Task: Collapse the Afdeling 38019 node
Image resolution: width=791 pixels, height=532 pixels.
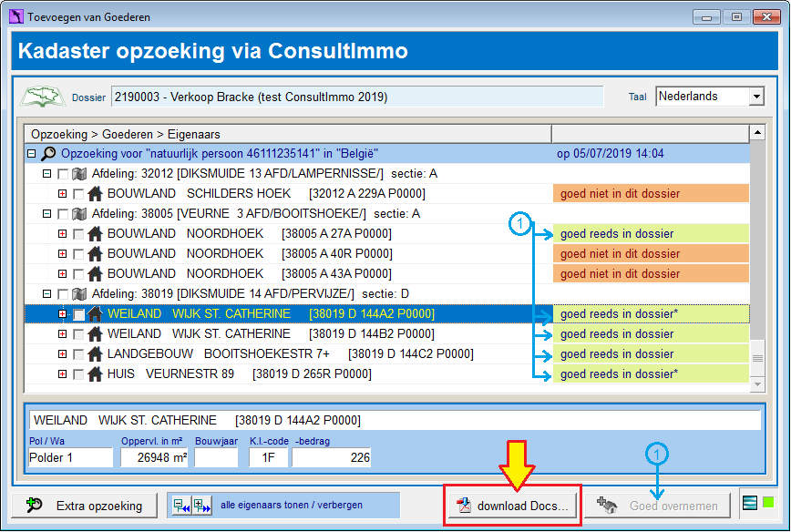Action: click(x=46, y=294)
